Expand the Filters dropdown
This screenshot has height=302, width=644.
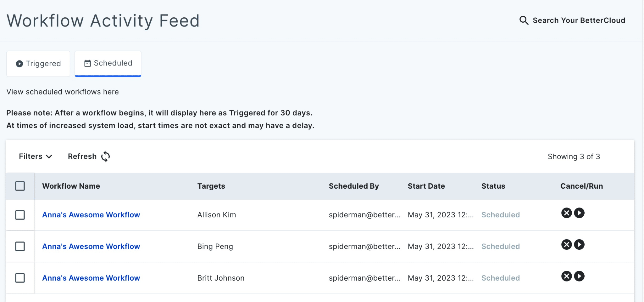pyautogui.click(x=35, y=156)
